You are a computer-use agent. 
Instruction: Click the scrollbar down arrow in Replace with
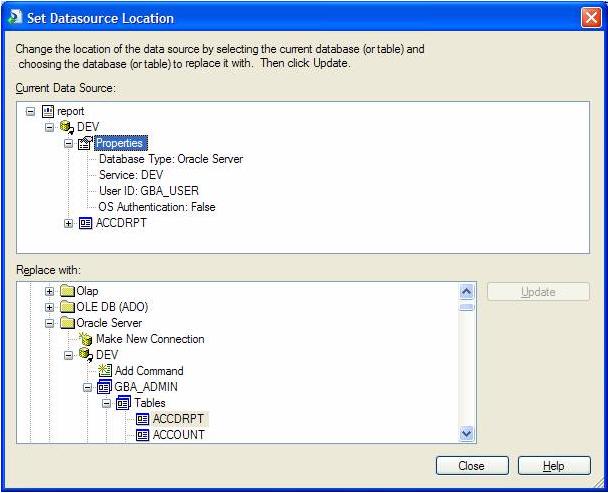[466, 433]
